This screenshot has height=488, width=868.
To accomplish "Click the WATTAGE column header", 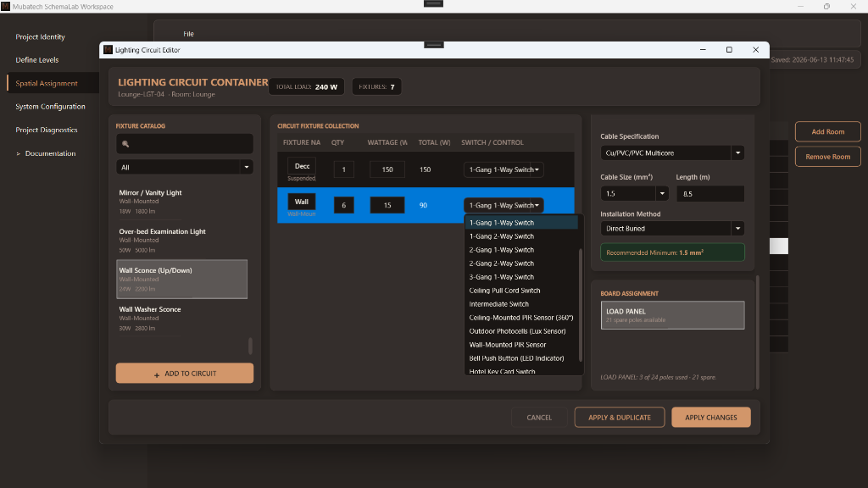I will click(x=387, y=142).
